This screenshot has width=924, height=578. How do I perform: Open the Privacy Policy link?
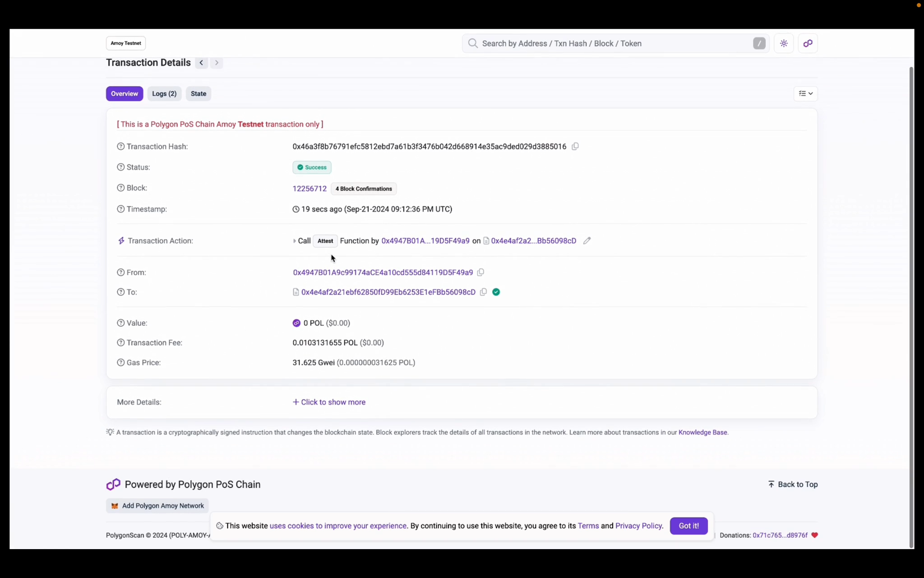pyautogui.click(x=638, y=526)
